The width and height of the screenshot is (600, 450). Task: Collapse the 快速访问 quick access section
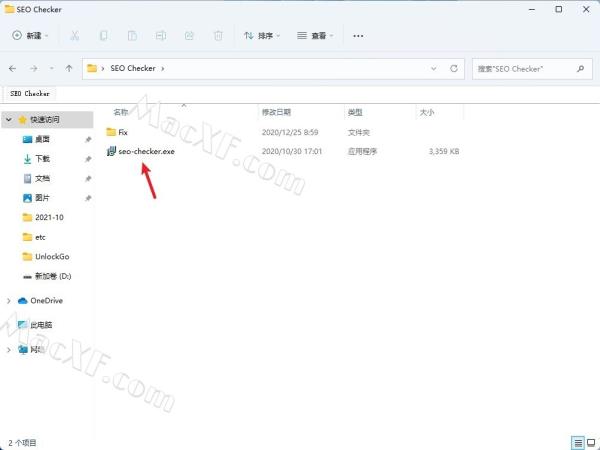9,119
